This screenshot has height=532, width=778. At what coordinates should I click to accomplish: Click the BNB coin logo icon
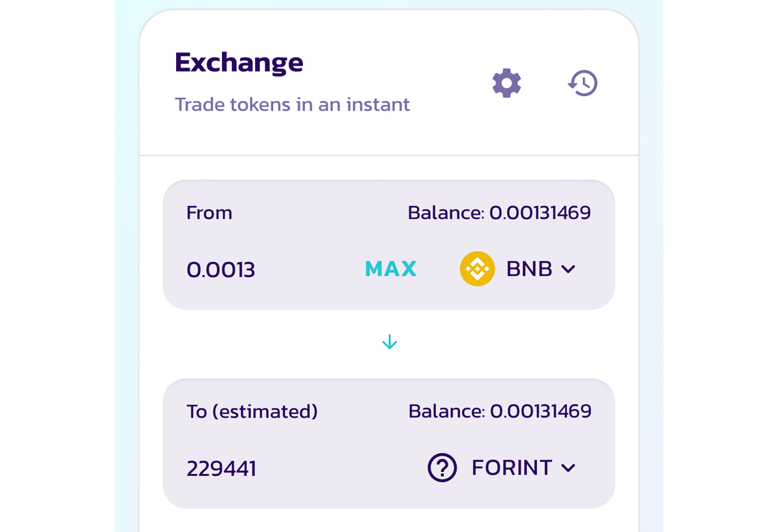click(477, 269)
